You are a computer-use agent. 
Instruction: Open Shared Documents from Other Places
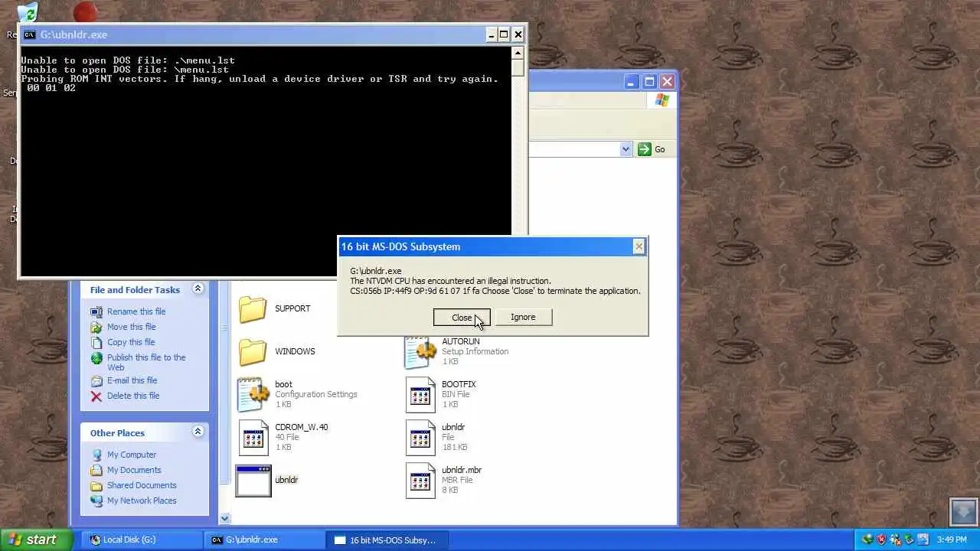tap(142, 485)
